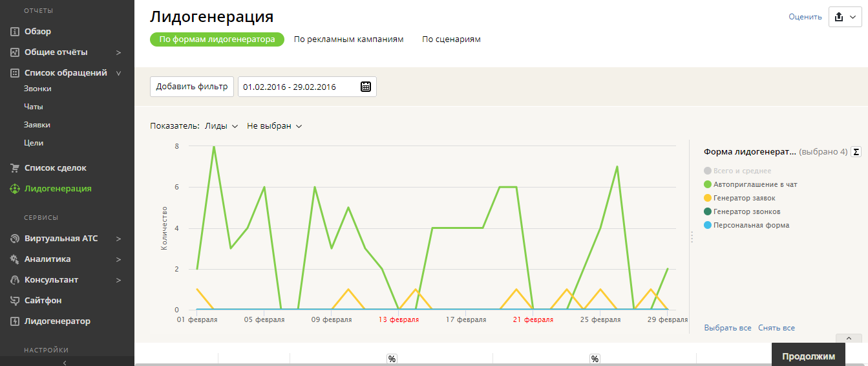Click the 21 февраля axis label
Screen dimensions: 868x366
tap(533, 319)
